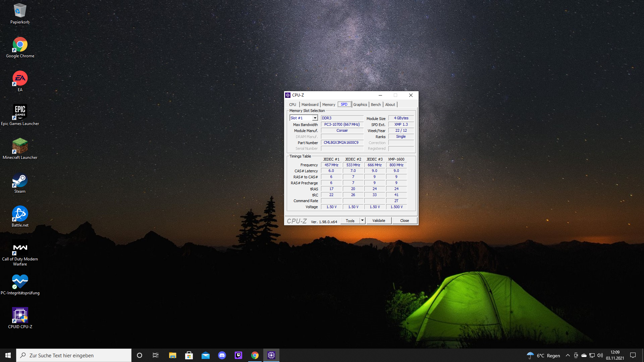The width and height of the screenshot is (644, 362).
Task: Switch to the Memory tab
Action: click(x=328, y=105)
